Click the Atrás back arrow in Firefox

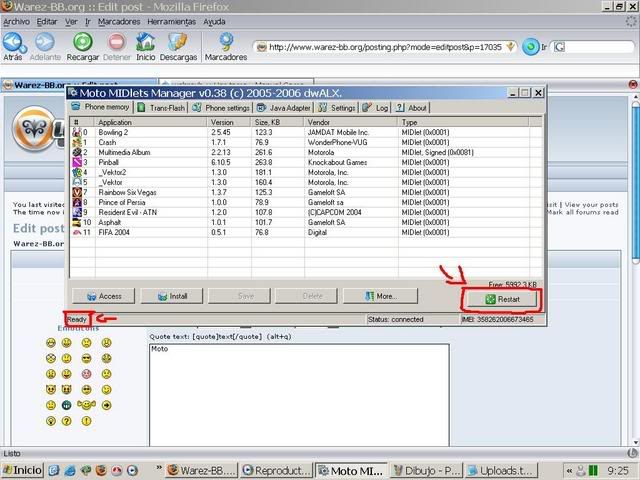[x=14, y=42]
